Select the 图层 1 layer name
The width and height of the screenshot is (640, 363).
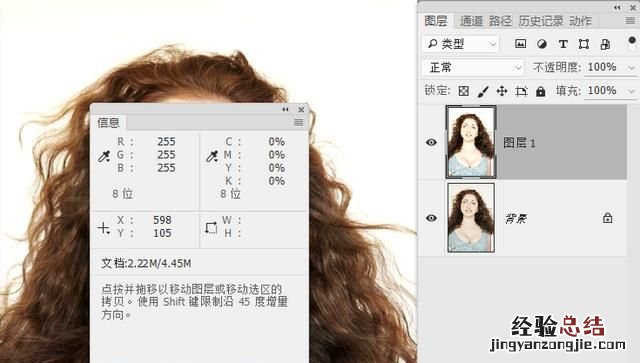click(x=519, y=143)
